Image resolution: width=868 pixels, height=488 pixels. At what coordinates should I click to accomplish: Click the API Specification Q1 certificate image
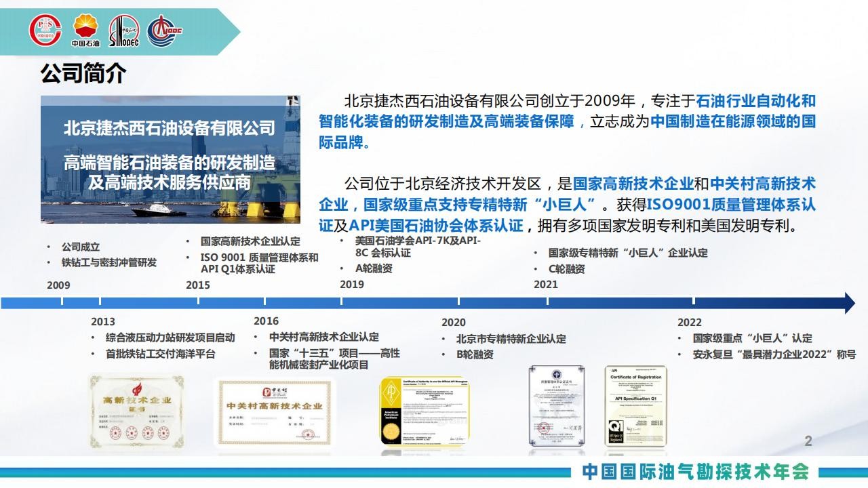(635, 406)
